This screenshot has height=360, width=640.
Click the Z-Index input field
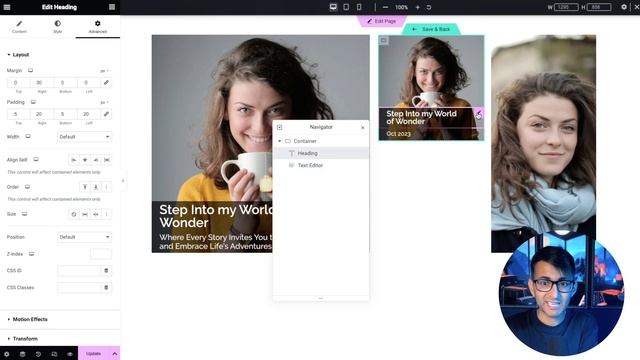[x=100, y=254]
